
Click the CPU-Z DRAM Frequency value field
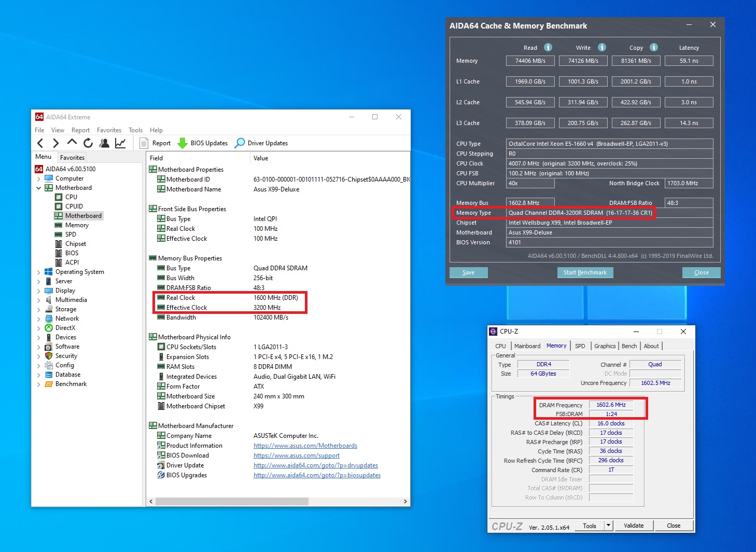coord(611,405)
